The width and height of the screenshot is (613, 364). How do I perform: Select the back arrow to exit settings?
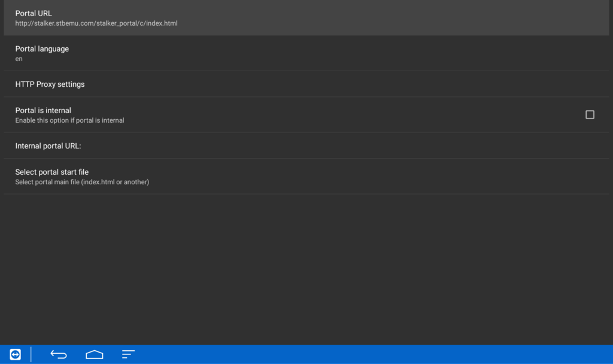click(x=58, y=354)
